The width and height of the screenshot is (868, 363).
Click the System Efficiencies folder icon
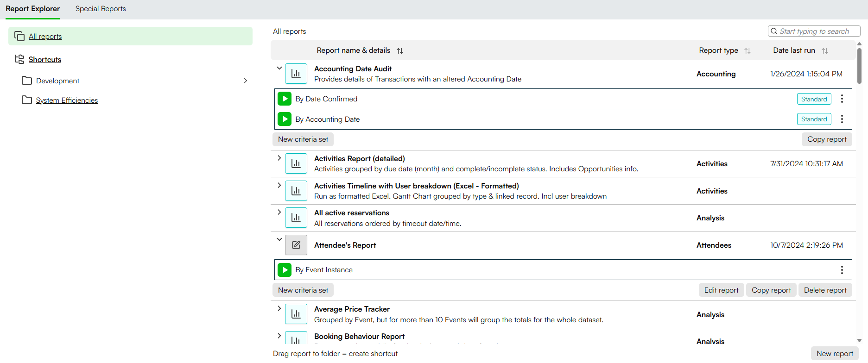point(27,100)
